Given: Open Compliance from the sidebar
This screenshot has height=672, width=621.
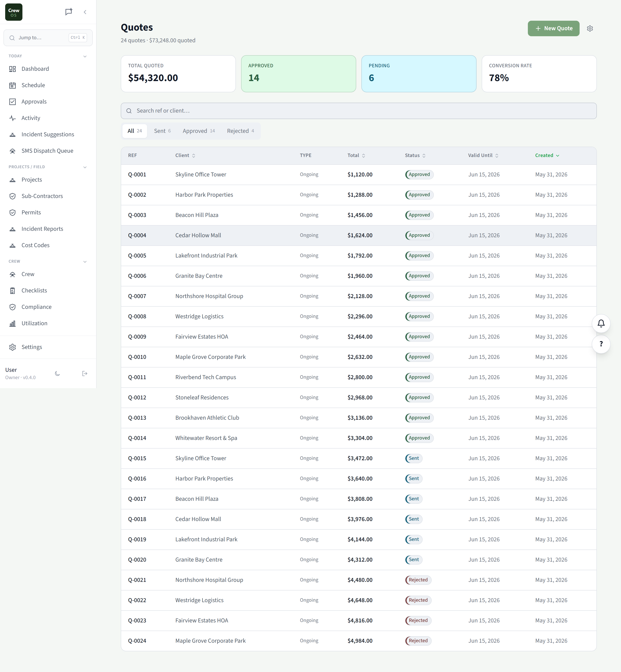Looking at the screenshot, I should [48, 307].
